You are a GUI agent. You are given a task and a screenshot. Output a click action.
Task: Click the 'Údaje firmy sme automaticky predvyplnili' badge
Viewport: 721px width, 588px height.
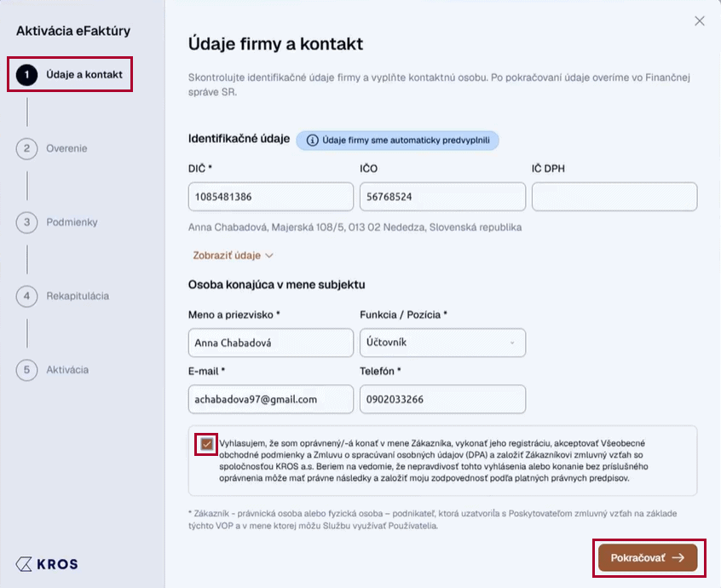pos(397,141)
